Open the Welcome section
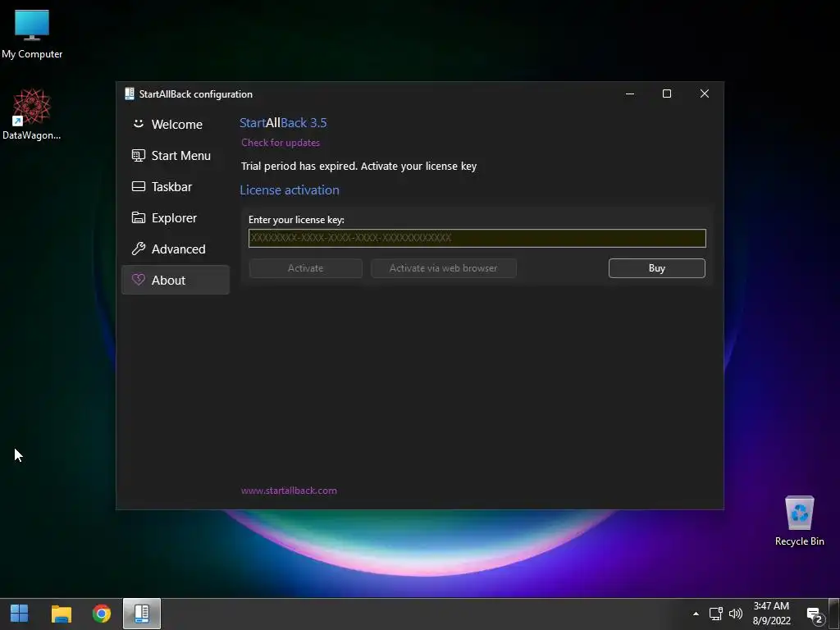This screenshot has width=840, height=630. pyautogui.click(x=176, y=125)
